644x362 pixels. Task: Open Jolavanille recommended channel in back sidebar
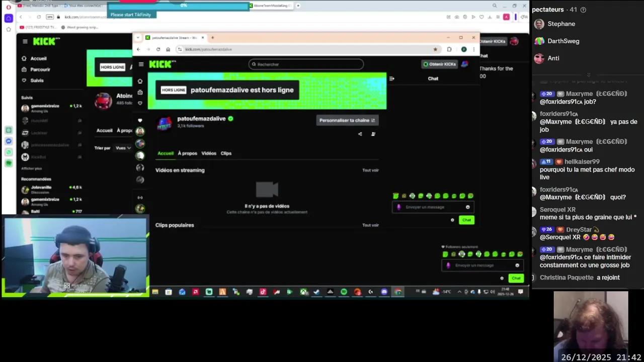coord(52,190)
